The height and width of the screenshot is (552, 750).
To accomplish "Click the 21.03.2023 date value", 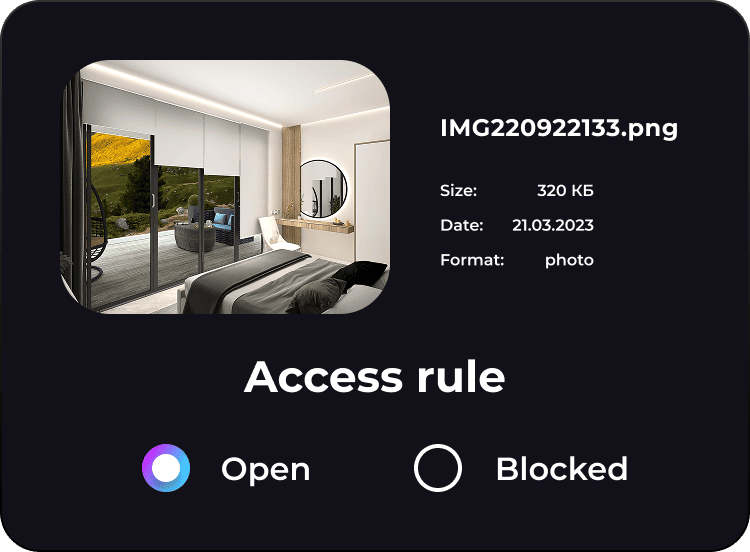I will [553, 225].
